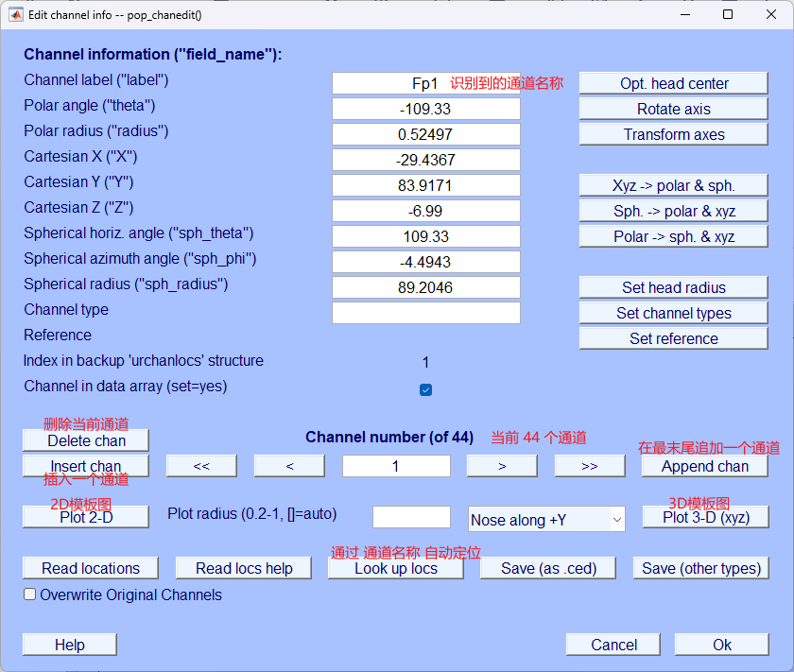Jump back with the << button
The height and width of the screenshot is (672, 794).
(x=201, y=466)
